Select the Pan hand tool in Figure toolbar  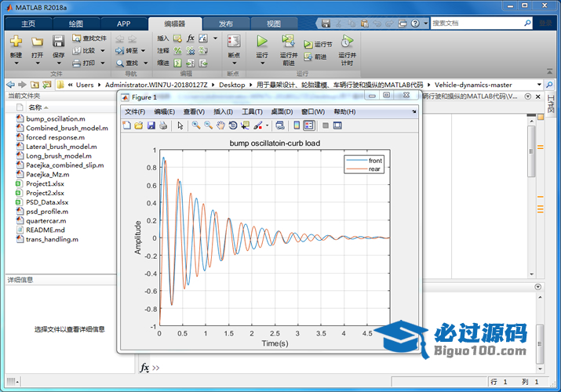pos(220,125)
